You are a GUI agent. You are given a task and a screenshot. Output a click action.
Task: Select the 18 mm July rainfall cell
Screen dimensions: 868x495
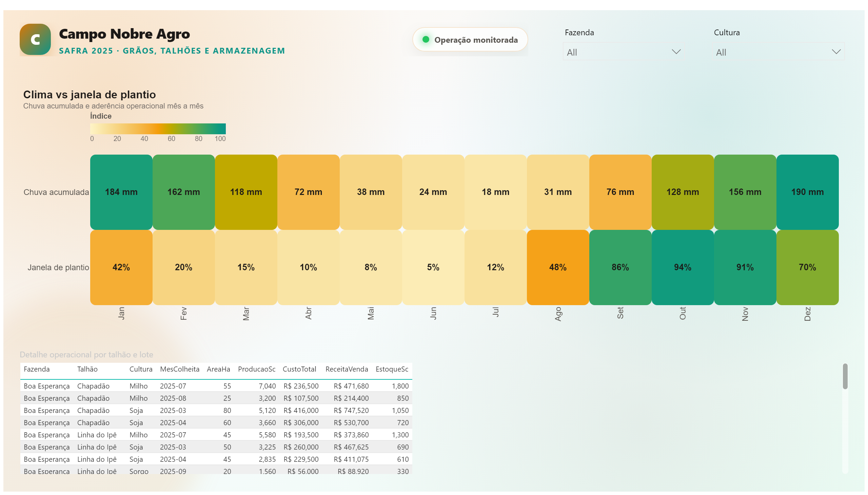496,192
